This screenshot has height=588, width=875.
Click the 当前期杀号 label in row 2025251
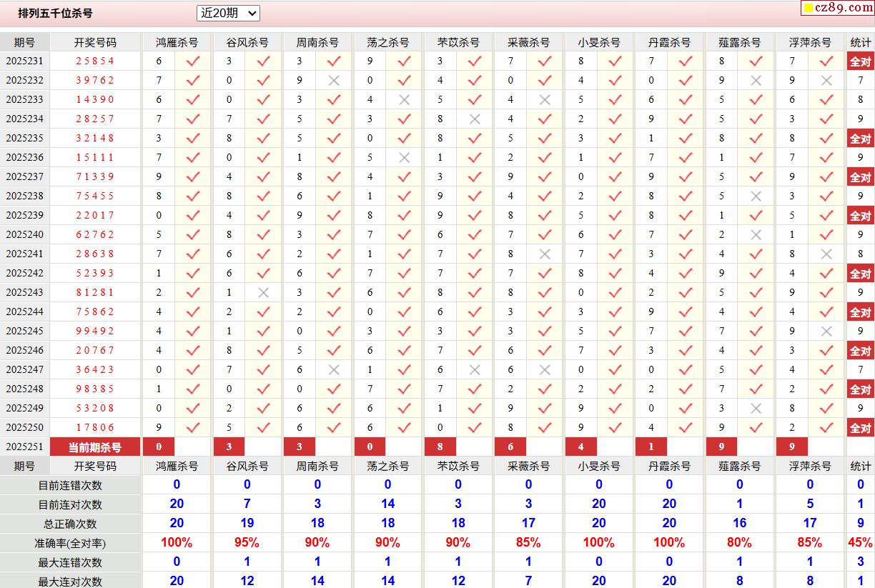coord(95,447)
